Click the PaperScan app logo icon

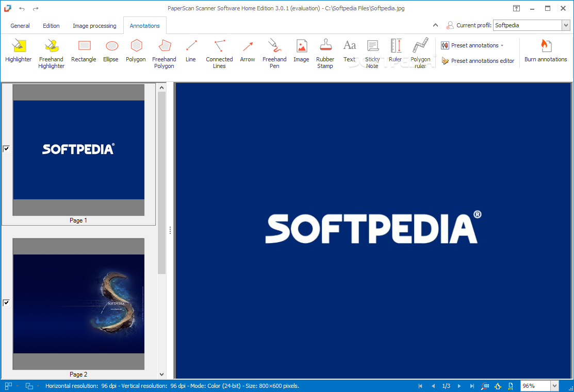[x=8, y=8]
